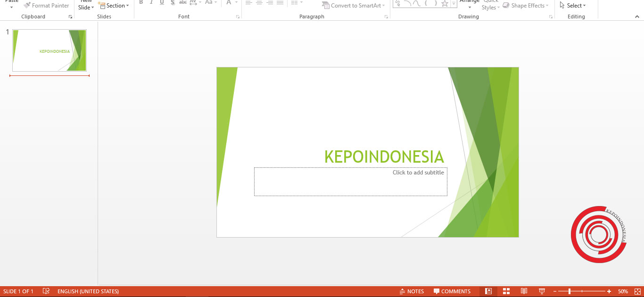Open the Font Color dropdown arrow
The image size is (644, 297).
pyautogui.click(x=236, y=2)
